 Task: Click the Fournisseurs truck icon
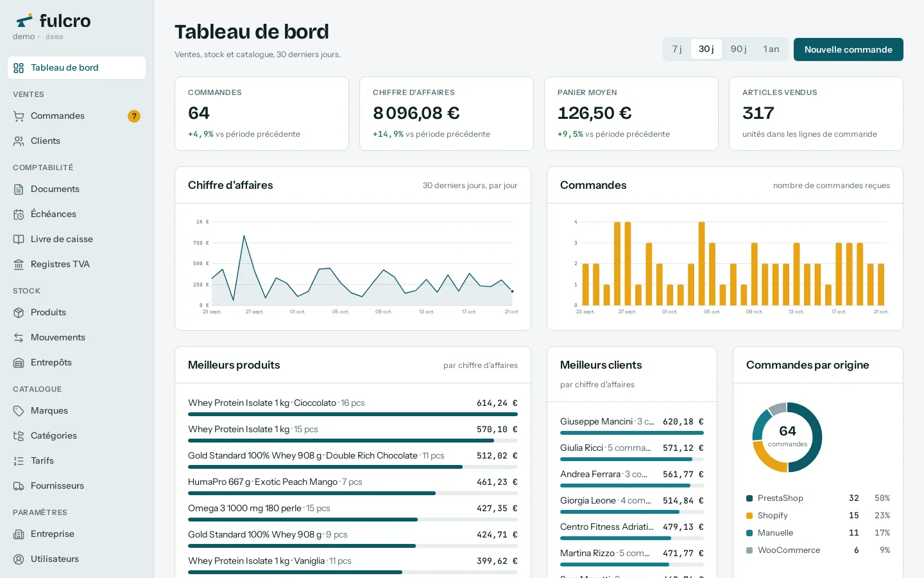point(19,486)
